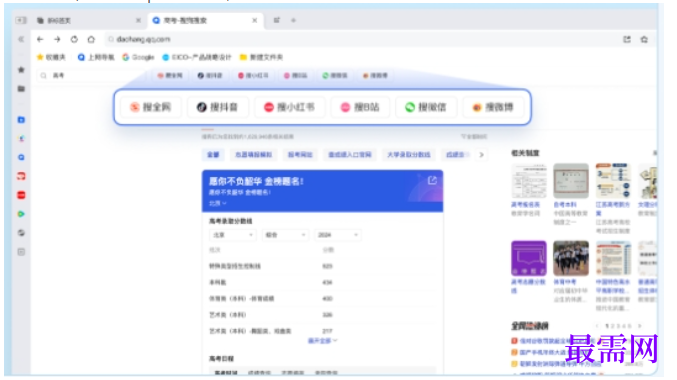This screenshot has height=380, width=677.
Task: Click the share icon right of address bar
Action: (627, 39)
